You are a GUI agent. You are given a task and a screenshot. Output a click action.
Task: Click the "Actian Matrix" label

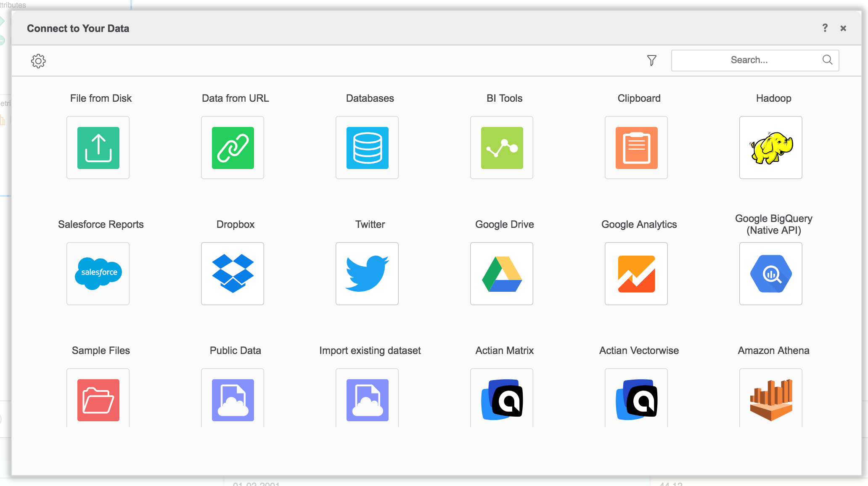click(x=505, y=351)
